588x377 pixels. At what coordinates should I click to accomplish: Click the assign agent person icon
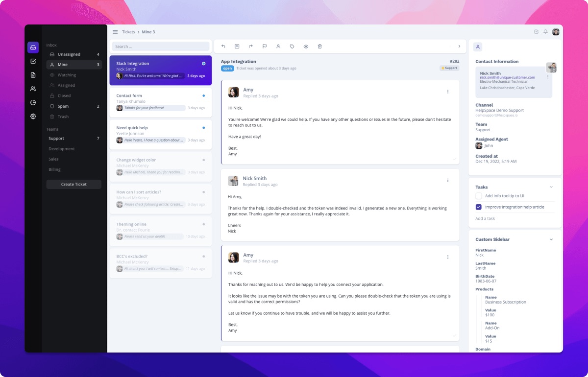278,46
